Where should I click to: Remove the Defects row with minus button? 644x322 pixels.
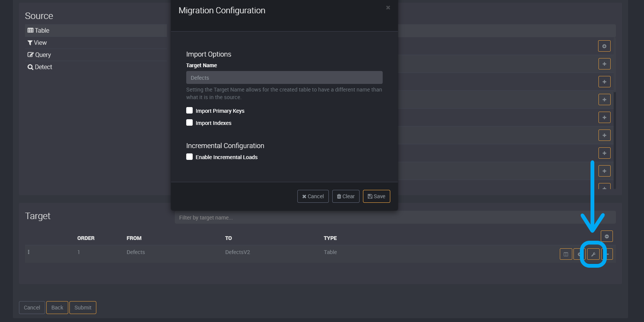607,254
